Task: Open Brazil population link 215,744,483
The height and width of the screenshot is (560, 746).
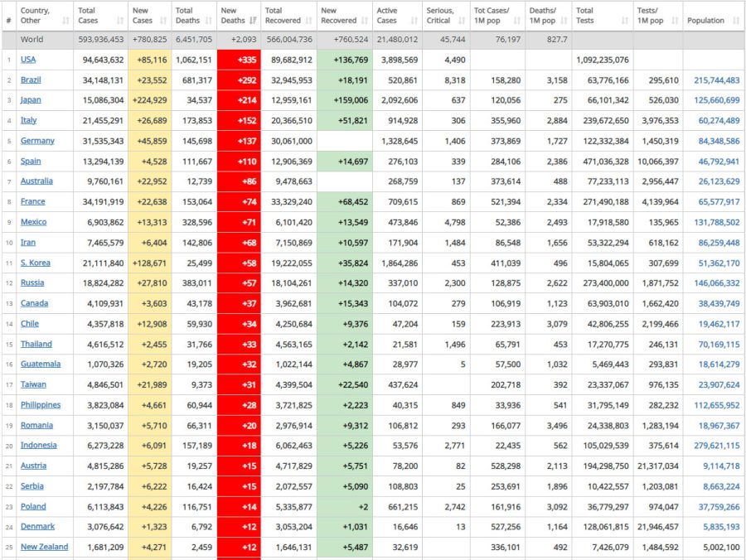Action: 716,80
